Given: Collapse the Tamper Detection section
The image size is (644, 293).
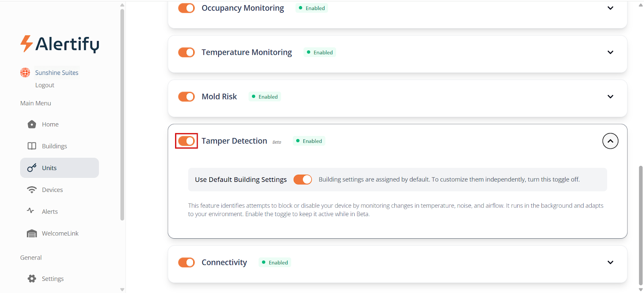Looking at the screenshot, I should [x=610, y=141].
